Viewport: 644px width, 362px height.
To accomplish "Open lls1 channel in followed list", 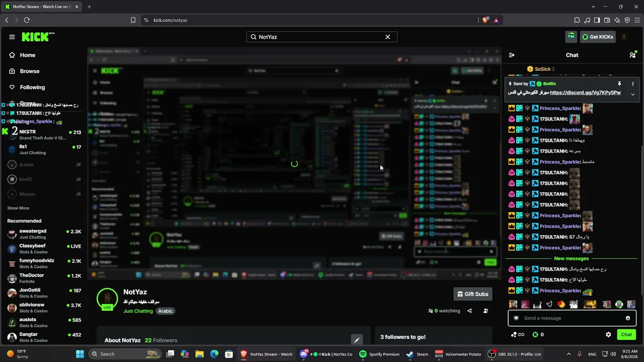I will 44,149.
